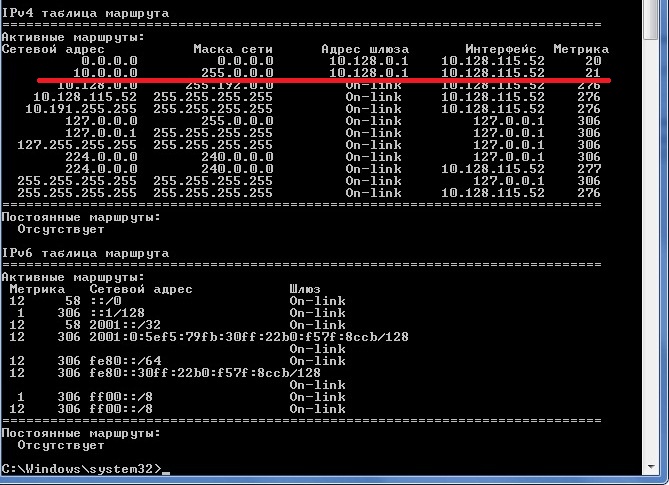Click the metric value 21
The image size is (669, 485).
pyautogui.click(x=592, y=72)
